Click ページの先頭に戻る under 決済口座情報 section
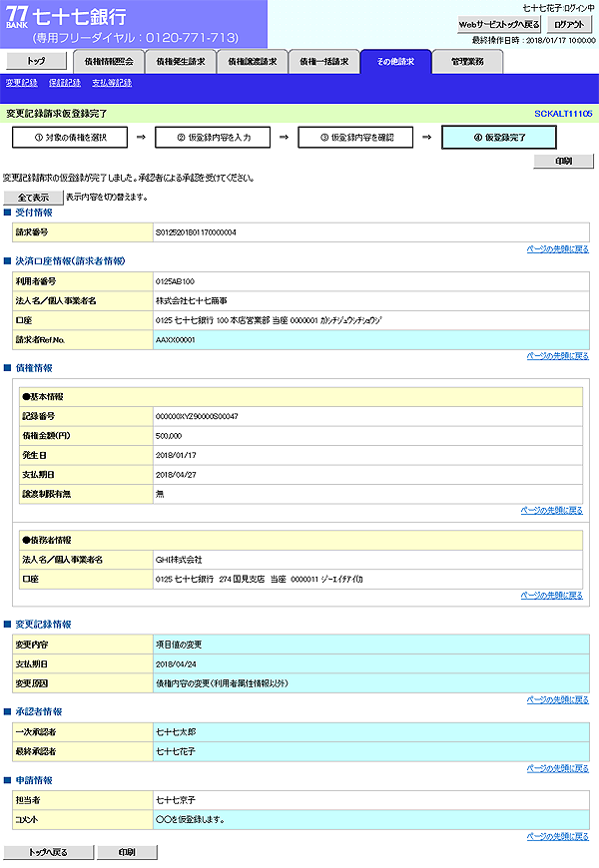The height and width of the screenshot is (868, 599). 558,356
